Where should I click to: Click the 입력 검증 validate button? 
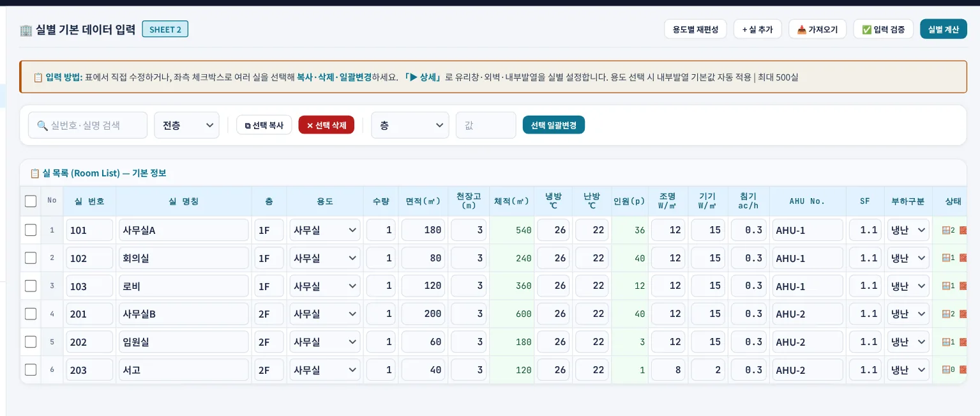point(883,29)
